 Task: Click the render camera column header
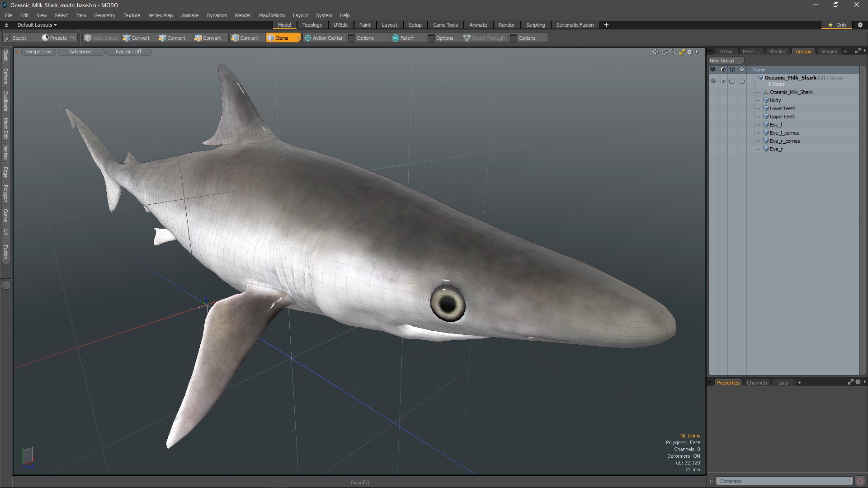(722, 70)
